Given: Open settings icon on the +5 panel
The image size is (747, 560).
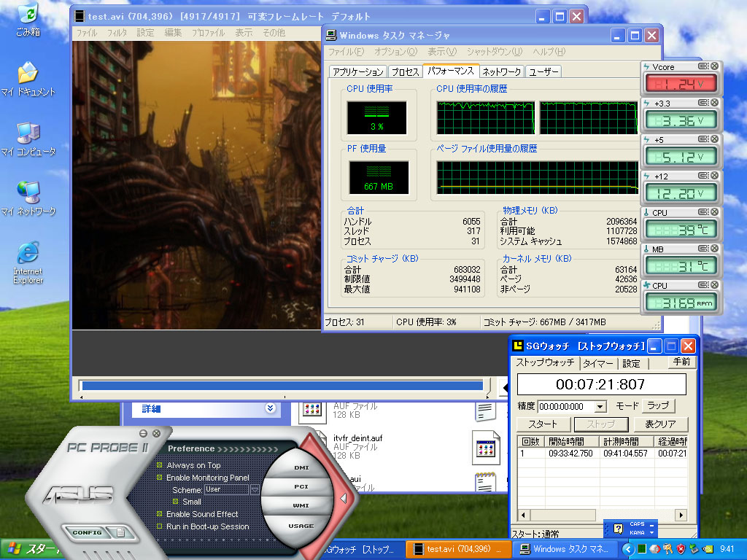Looking at the screenshot, I should [704, 139].
